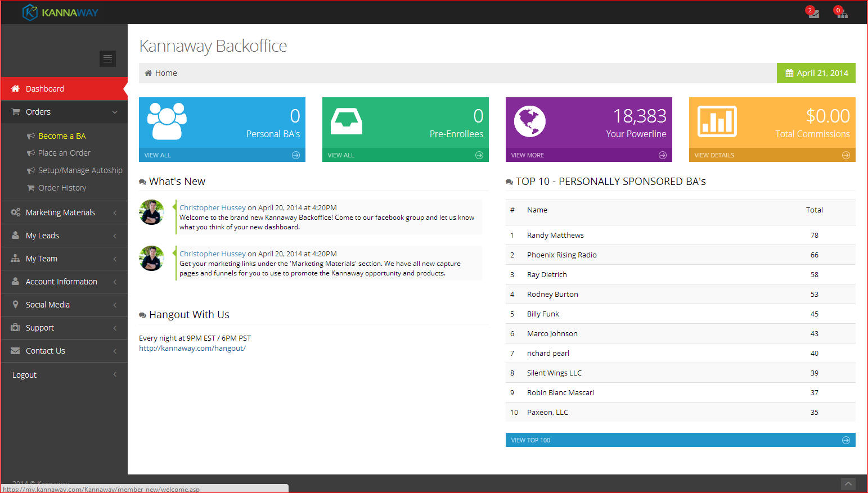
Task: Click the Kannaway logo
Action: click(60, 12)
